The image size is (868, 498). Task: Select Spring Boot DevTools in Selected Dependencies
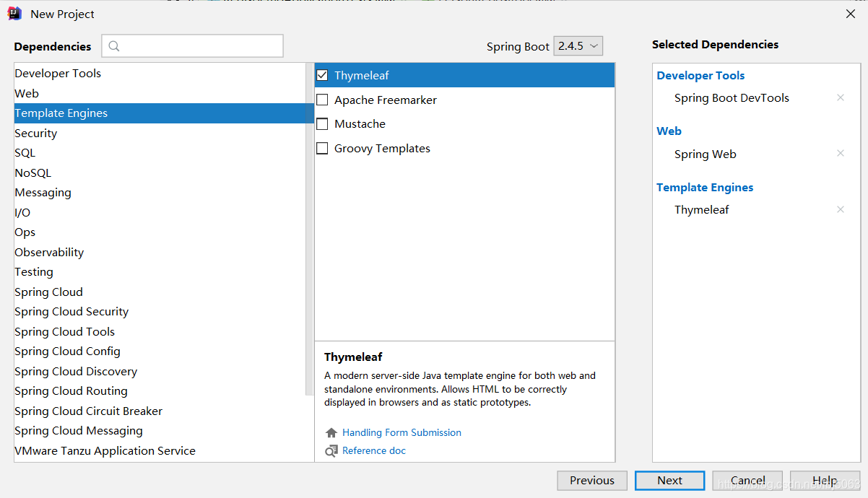point(732,97)
